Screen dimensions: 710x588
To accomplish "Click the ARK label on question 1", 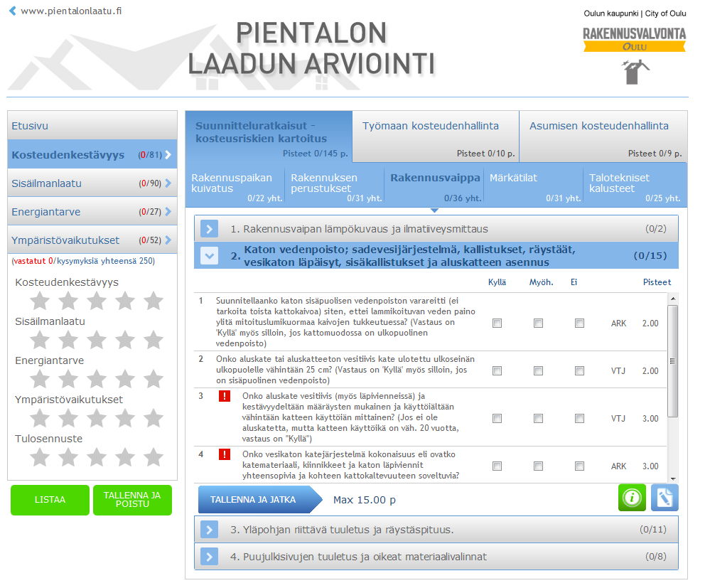I will click(618, 323).
